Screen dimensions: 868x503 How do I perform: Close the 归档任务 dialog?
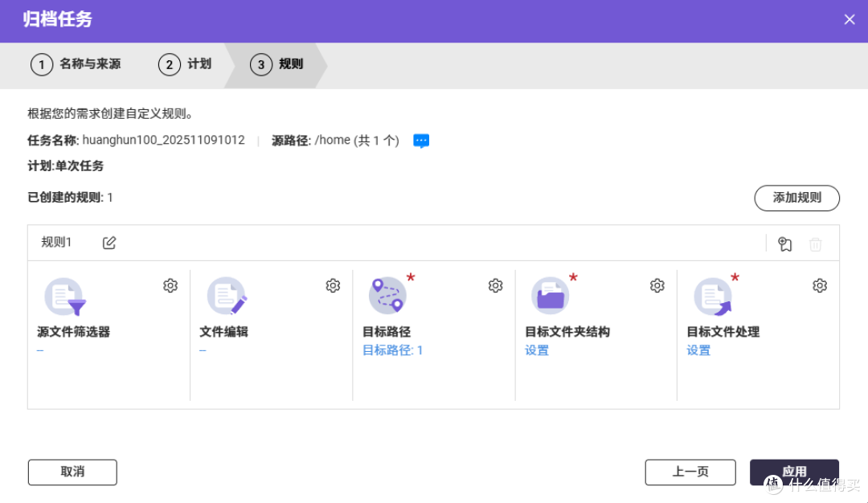850,19
